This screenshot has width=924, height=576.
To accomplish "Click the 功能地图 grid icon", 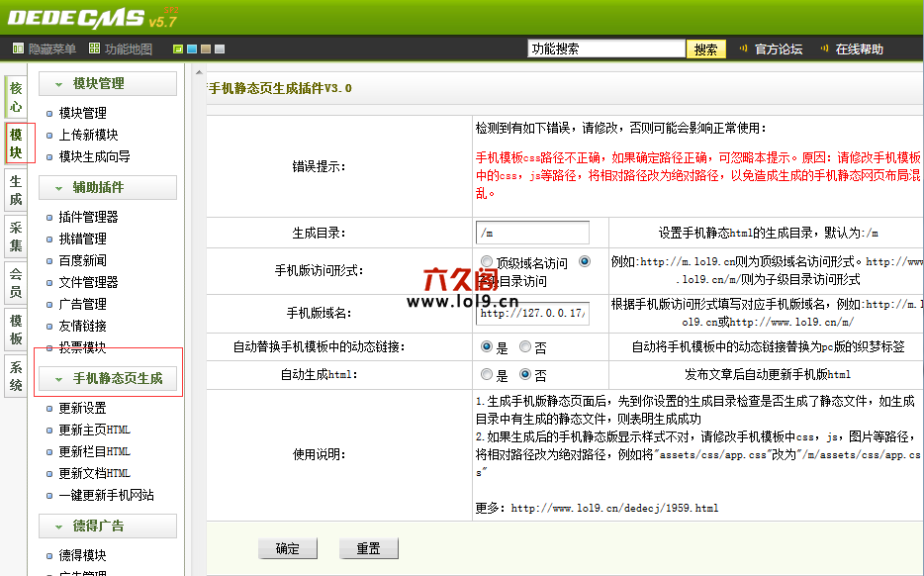I will [94, 48].
